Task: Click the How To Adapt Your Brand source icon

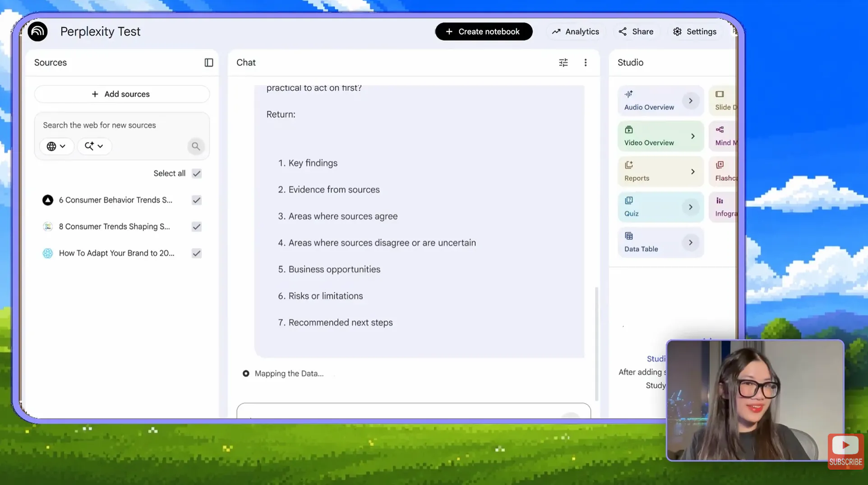Action: (x=47, y=253)
